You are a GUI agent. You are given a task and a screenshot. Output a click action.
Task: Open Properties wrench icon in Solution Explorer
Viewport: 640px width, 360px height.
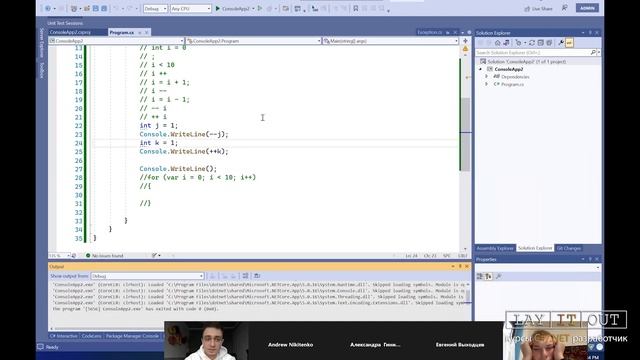(x=561, y=43)
